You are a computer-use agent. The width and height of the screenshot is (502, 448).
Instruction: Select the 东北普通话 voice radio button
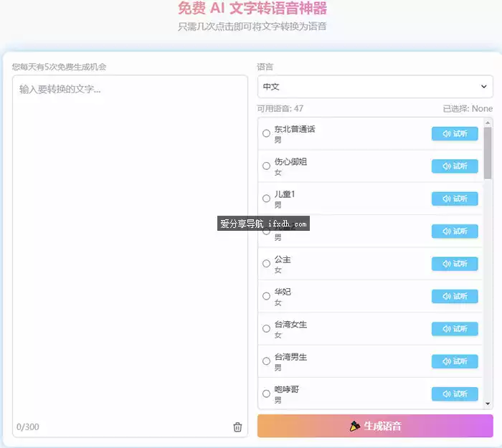266,133
